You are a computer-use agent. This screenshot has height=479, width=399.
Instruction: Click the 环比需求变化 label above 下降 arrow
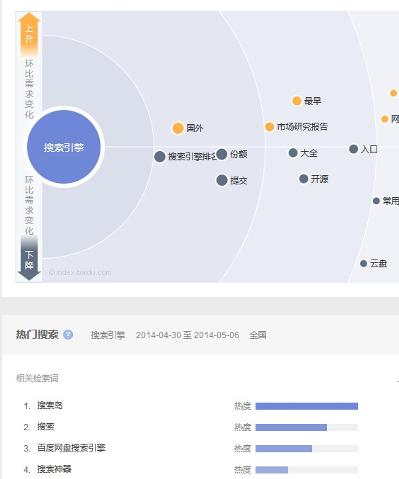coord(29,205)
